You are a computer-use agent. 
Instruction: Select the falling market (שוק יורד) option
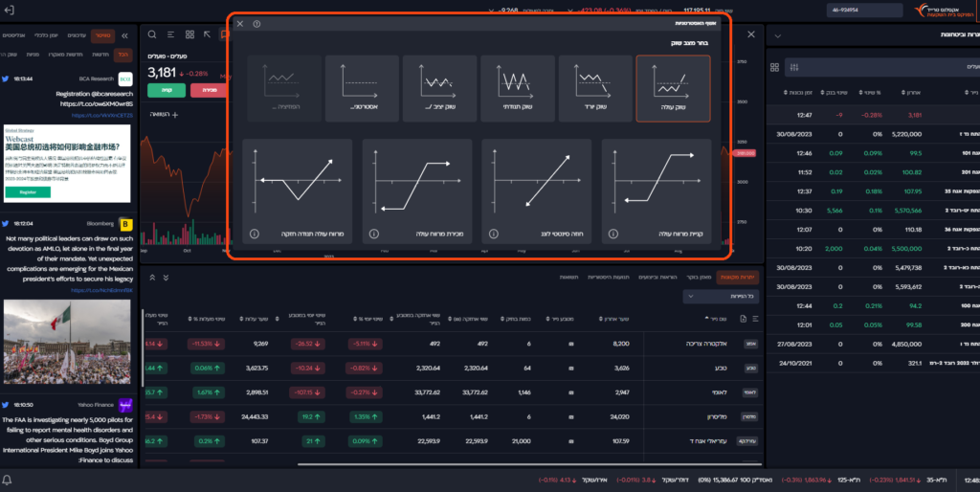tap(595, 88)
